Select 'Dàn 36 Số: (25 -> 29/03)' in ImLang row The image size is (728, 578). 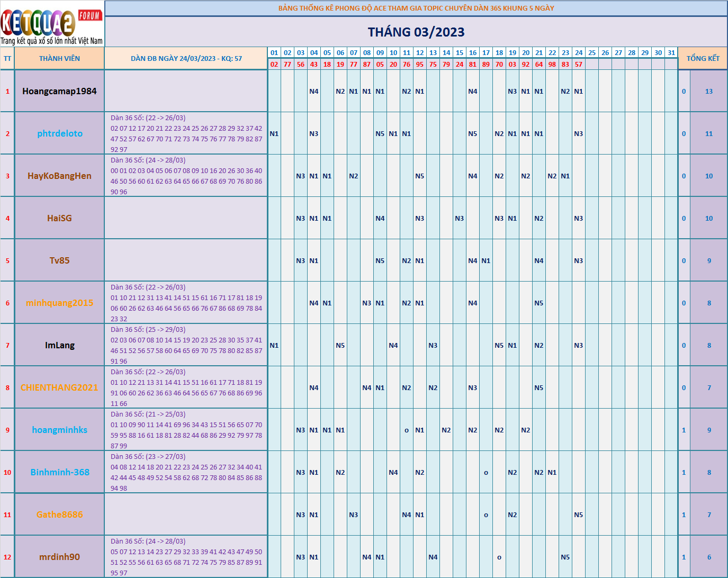point(148,330)
